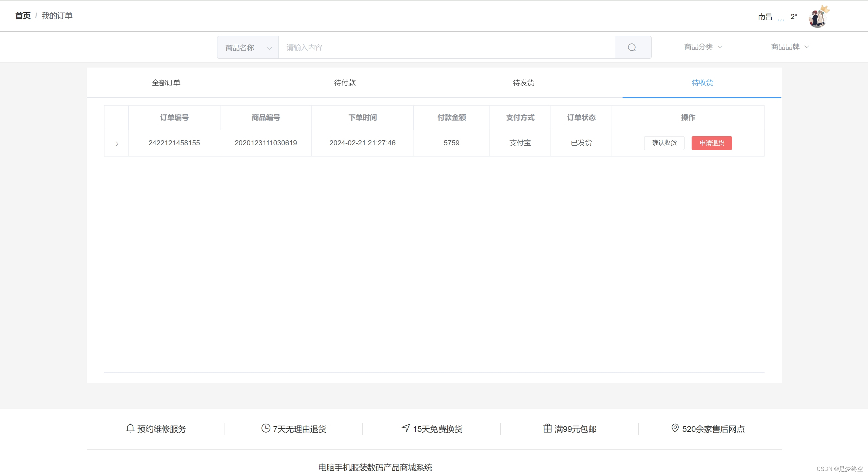Click the payment amount 5759
The height and width of the screenshot is (475, 868).
(451, 143)
